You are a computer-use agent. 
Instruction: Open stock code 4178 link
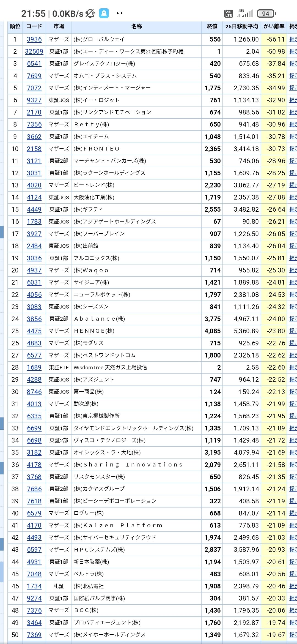pos(34,465)
